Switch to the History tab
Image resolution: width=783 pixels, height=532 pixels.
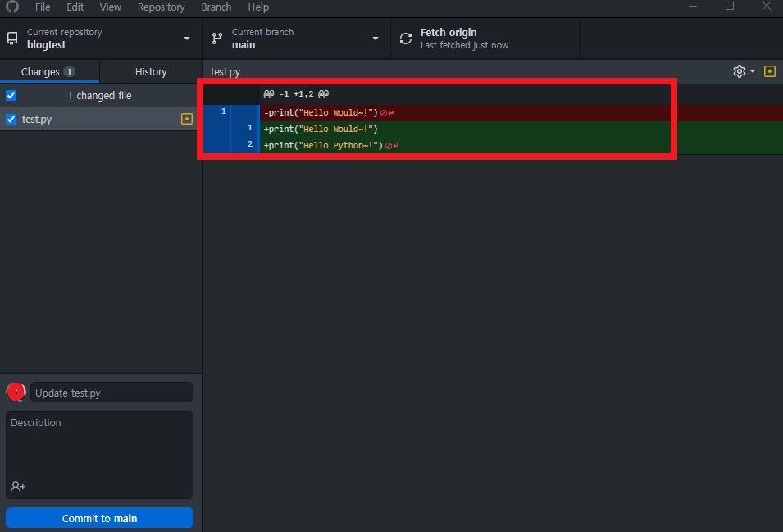click(151, 71)
